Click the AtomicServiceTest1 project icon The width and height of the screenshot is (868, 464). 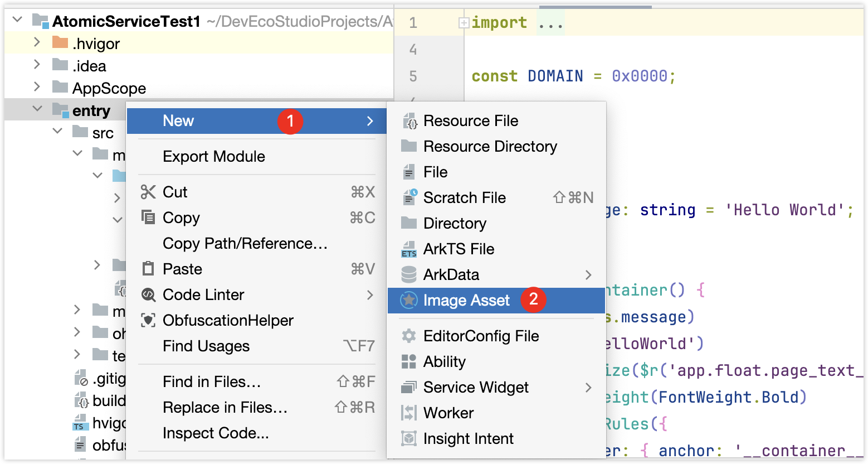click(x=41, y=21)
